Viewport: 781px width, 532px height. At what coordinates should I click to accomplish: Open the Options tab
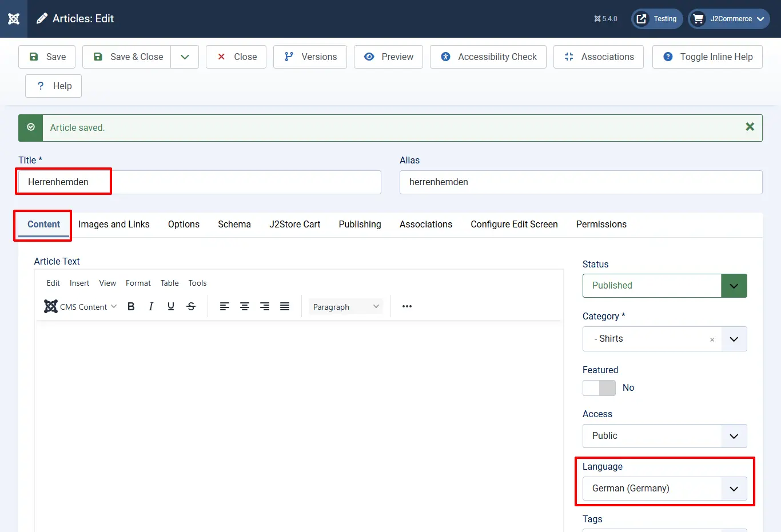point(184,225)
